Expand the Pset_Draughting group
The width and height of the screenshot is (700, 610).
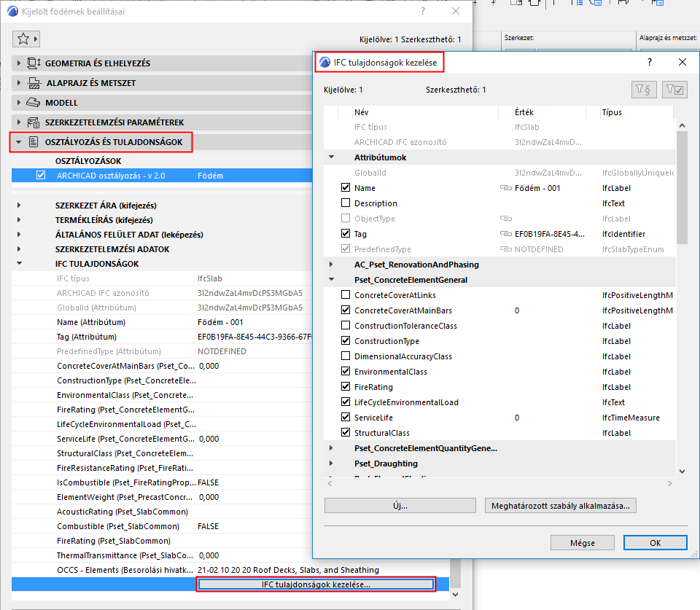331,464
